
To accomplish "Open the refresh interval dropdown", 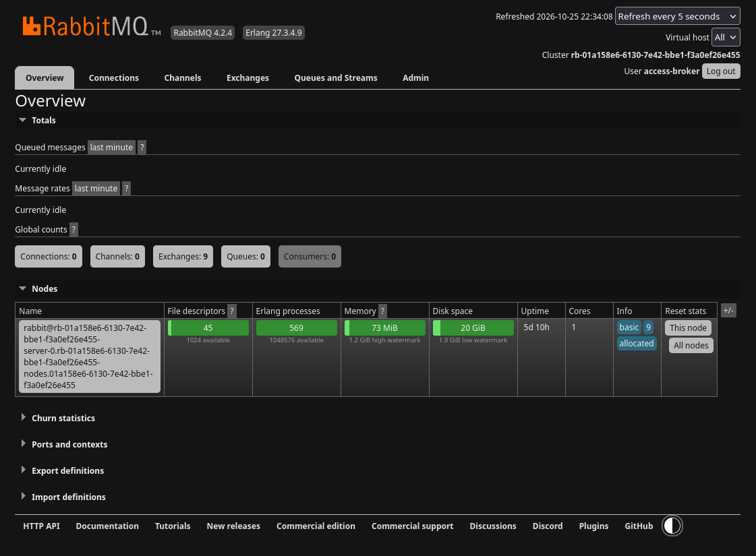I will point(677,16).
